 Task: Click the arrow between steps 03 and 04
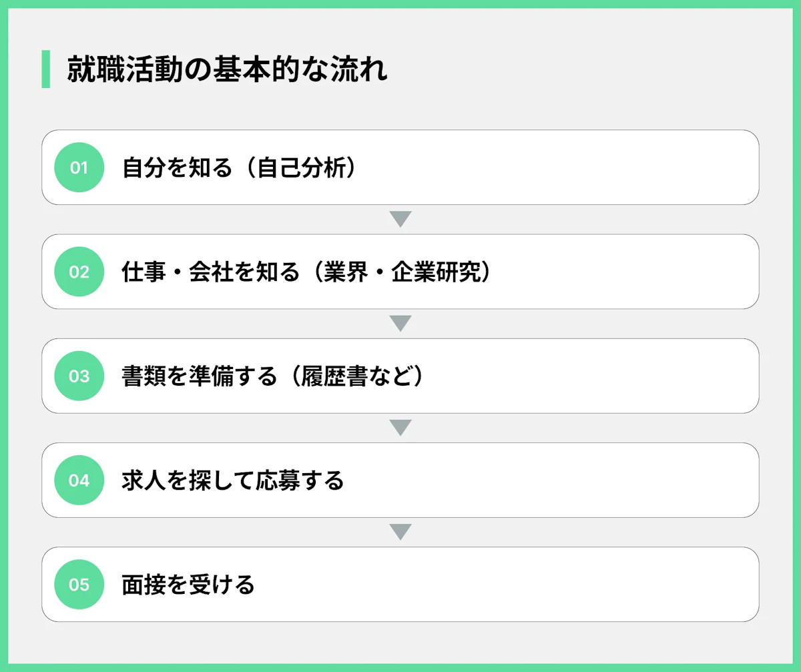coord(400,428)
